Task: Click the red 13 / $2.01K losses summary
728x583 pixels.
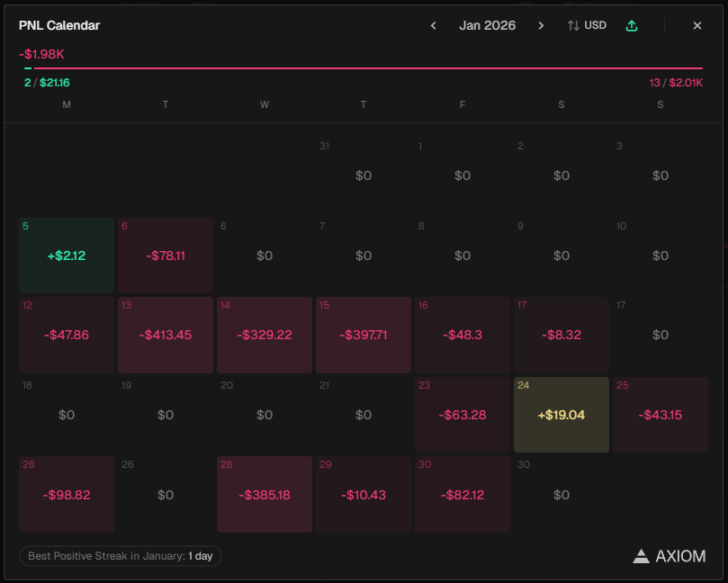Action: coord(676,83)
